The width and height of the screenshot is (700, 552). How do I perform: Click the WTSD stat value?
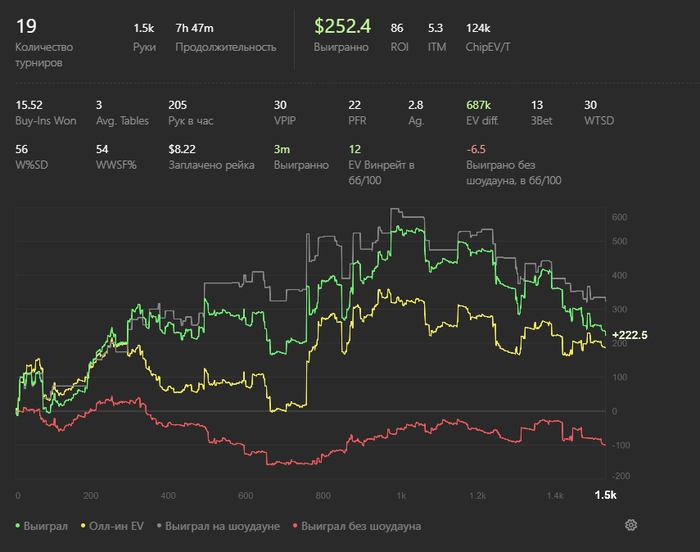point(590,104)
